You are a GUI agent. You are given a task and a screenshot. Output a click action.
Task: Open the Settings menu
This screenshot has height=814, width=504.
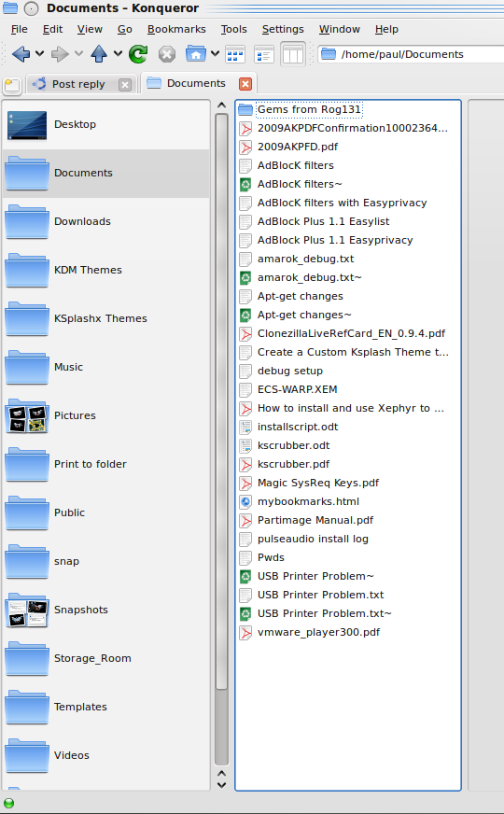coord(283,29)
